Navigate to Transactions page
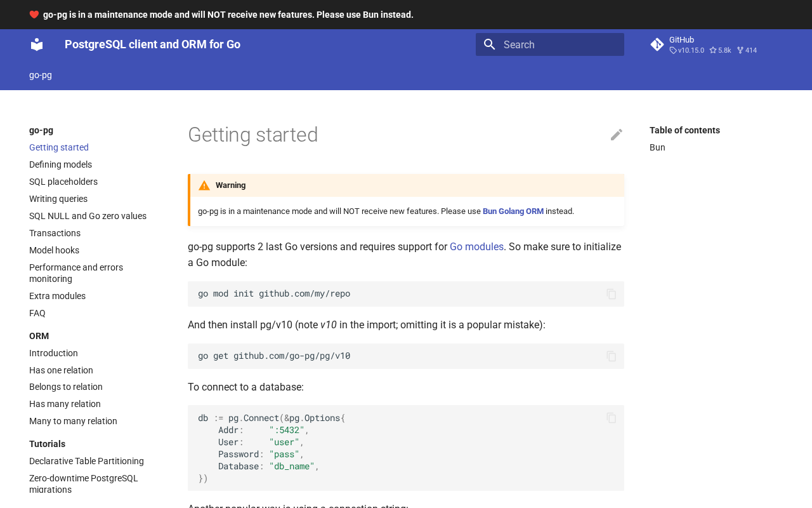 click(x=55, y=233)
